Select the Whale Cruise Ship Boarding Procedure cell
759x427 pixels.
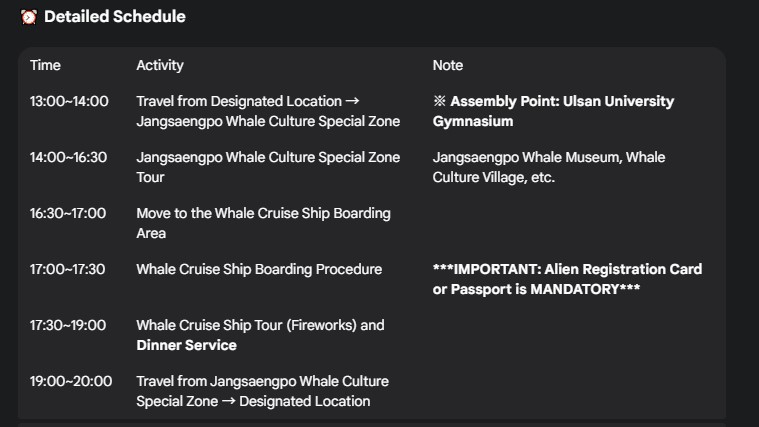[x=259, y=269]
